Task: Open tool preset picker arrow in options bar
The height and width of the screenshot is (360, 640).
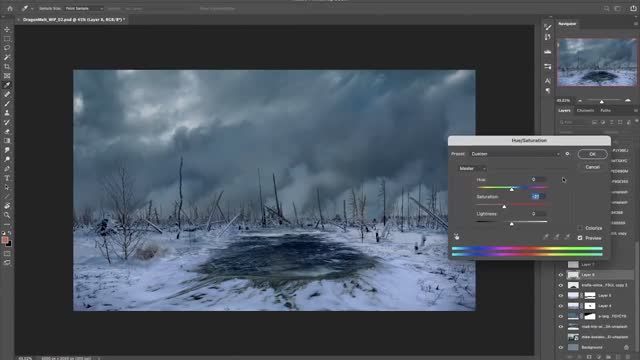Action: coord(32,9)
